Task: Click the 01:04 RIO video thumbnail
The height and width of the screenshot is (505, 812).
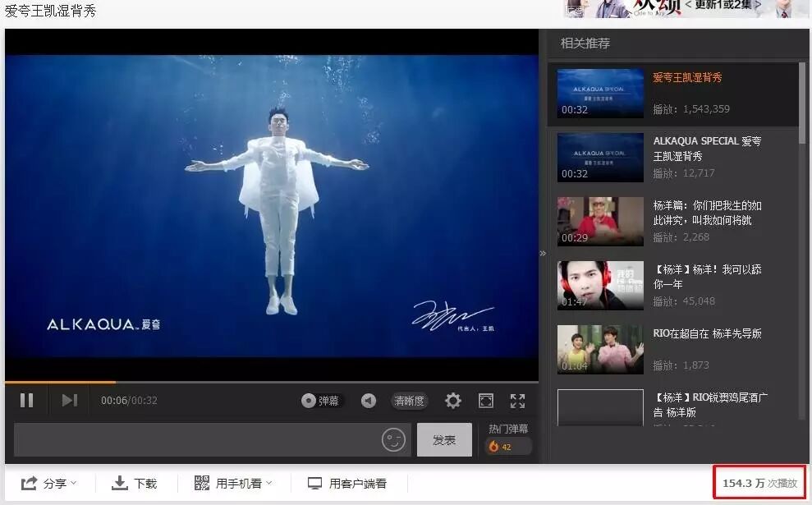Action: [600, 350]
